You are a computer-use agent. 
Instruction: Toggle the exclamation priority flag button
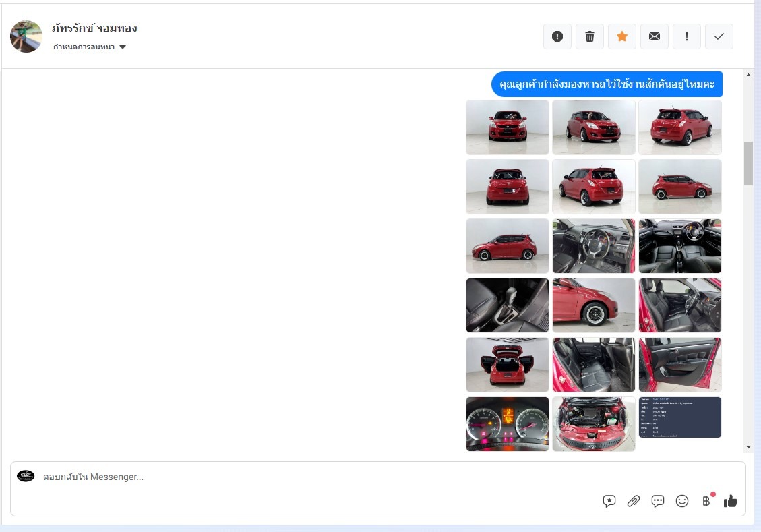[x=687, y=36]
